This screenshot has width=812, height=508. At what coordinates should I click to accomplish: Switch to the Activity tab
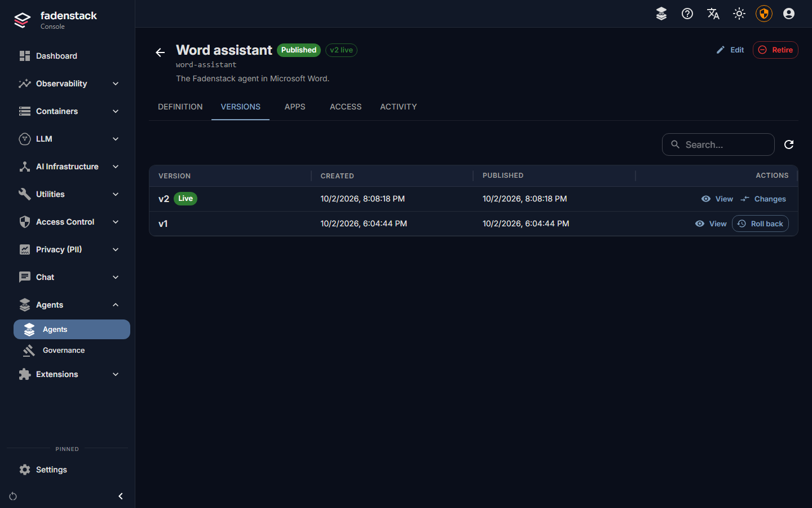coord(399,107)
